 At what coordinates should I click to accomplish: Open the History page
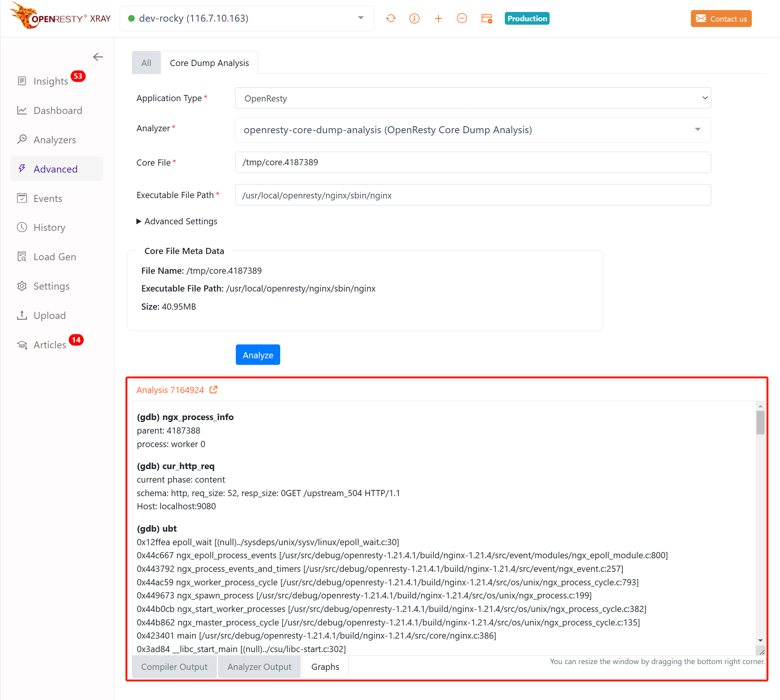pos(49,227)
